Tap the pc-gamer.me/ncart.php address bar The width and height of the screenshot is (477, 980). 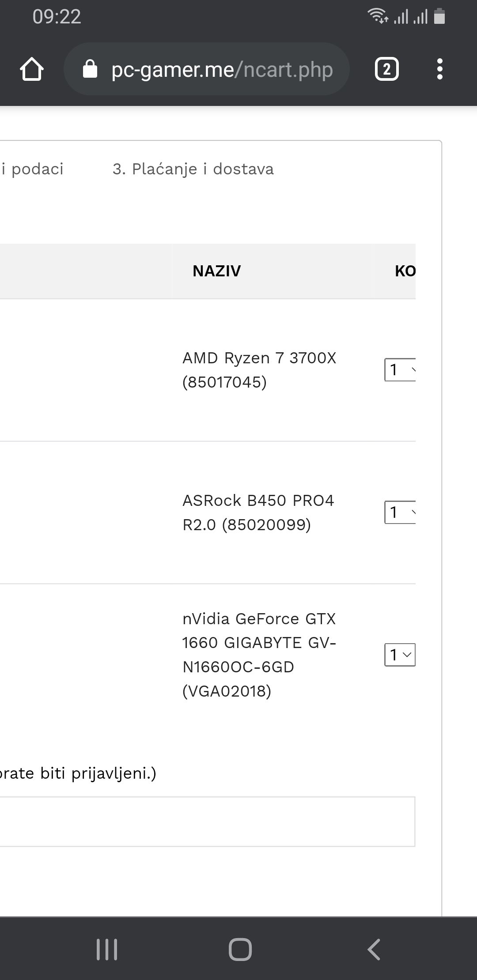[x=207, y=69]
